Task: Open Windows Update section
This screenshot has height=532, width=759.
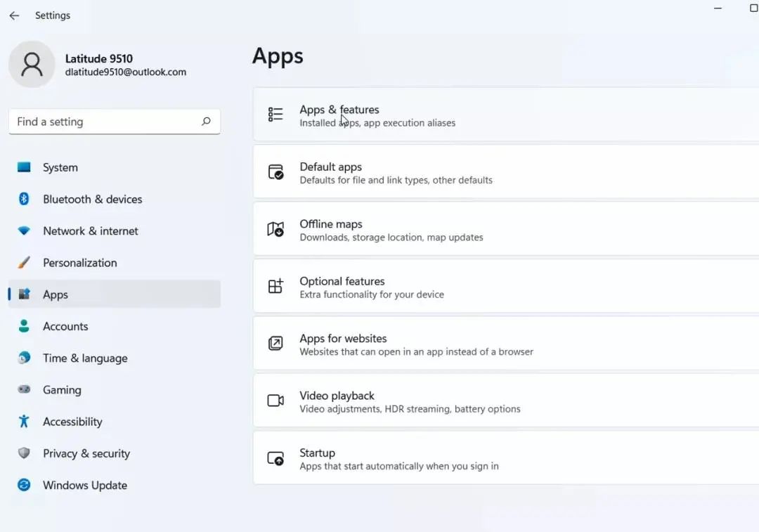Action: [x=84, y=485]
